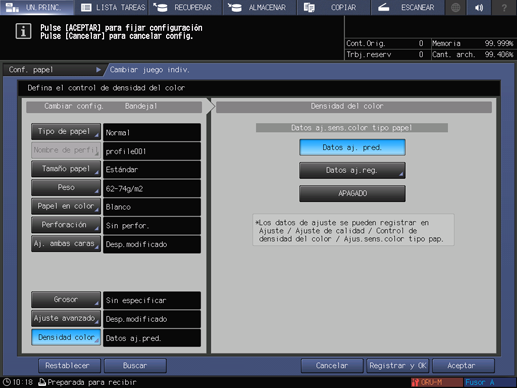Select Datos aj.reg. option

352,170
